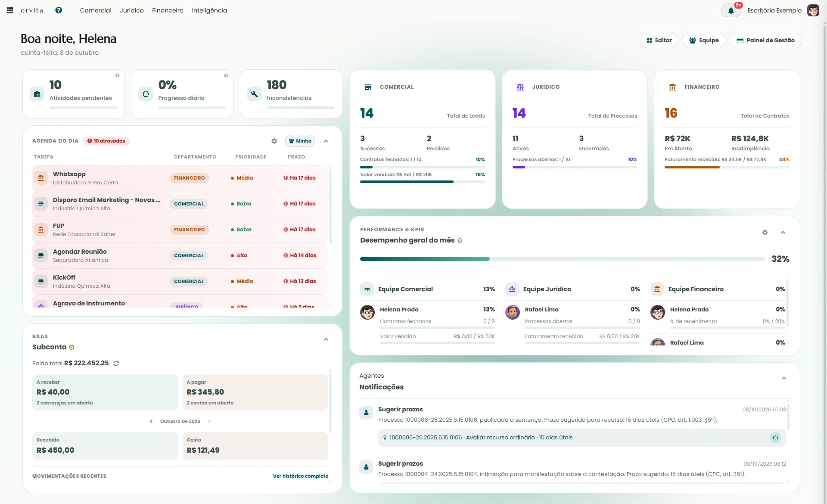
Task: Go to next month after Outubro De 2026
Action: pyautogui.click(x=209, y=421)
